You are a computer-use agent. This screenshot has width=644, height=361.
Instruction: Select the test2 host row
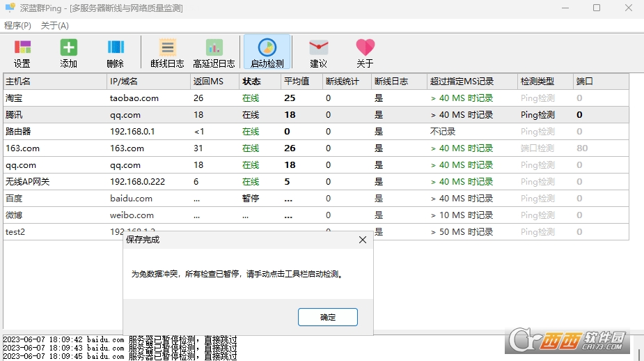(x=316, y=232)
